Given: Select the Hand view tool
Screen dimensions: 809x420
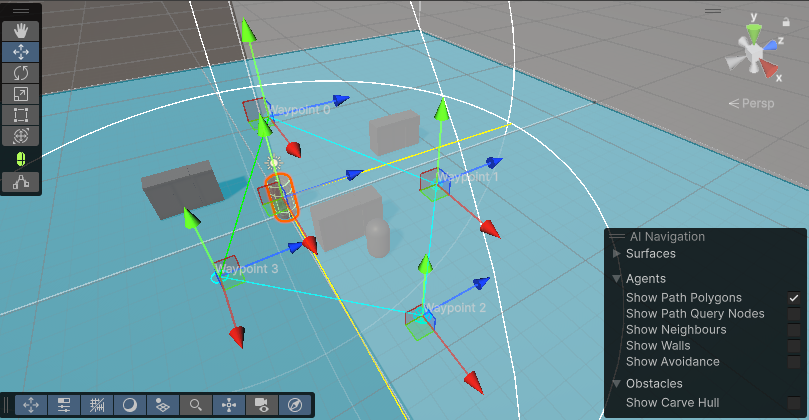Looking at the screenshot, I should click(x=21, y=31).
